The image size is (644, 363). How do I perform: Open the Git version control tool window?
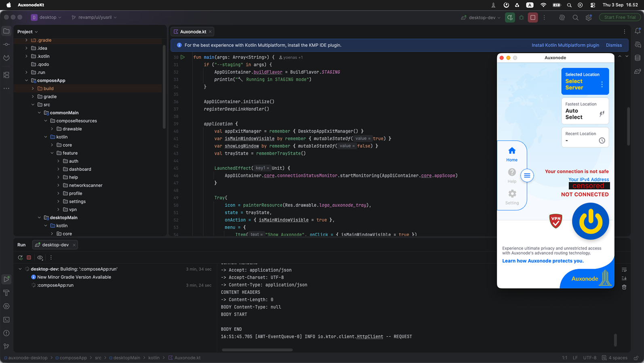pyautogui.click(x=6, y=346)
